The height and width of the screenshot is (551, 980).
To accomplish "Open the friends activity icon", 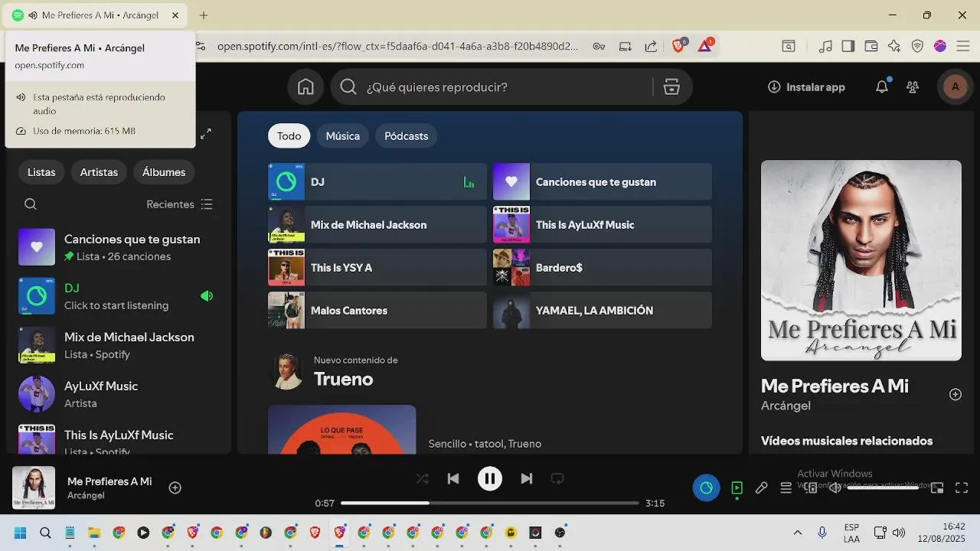I will (913, 87).
